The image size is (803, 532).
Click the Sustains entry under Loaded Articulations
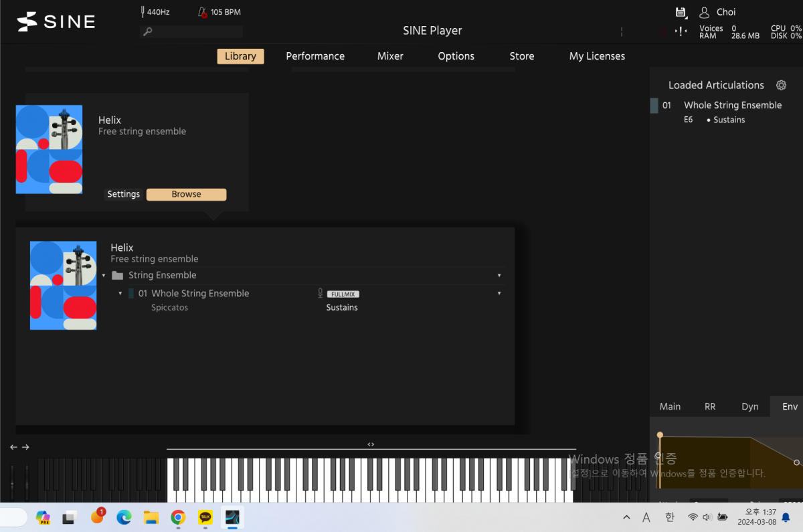[729, 120]
